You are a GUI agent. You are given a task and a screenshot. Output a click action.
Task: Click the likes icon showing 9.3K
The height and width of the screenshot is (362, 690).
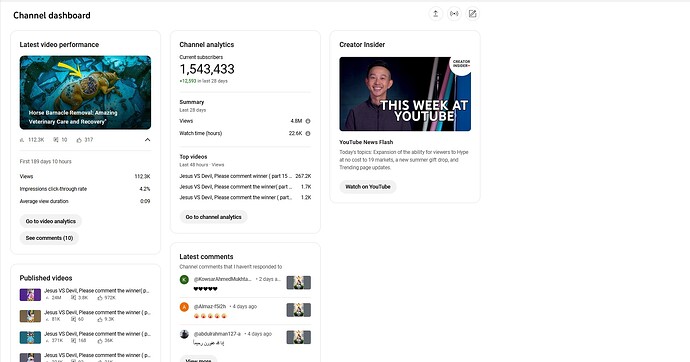coord(100,319)
